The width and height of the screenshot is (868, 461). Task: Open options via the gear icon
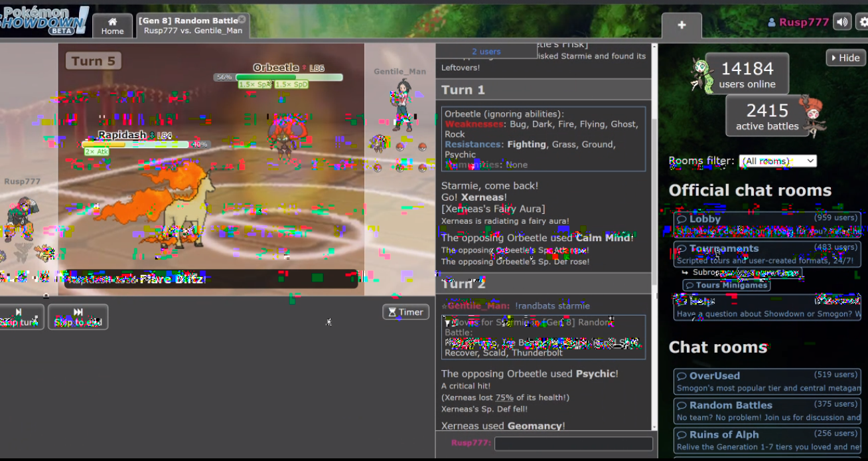[x=863, y=22]
